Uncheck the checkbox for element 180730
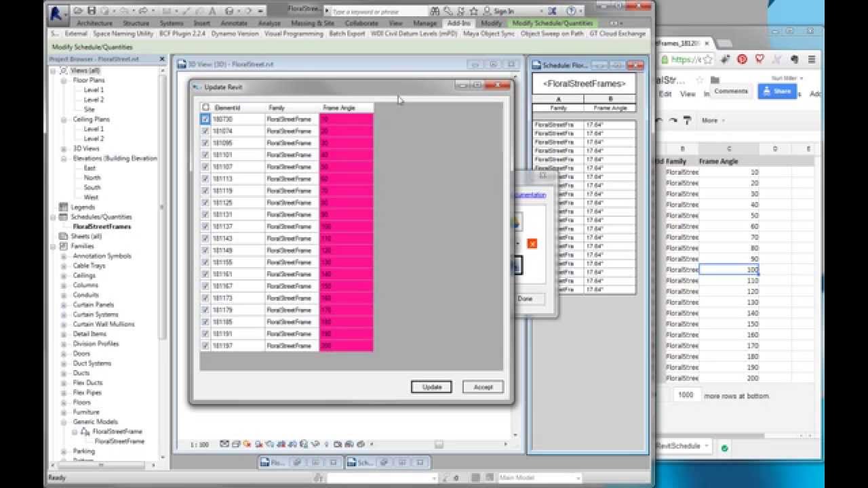868x488 pixels. (205, 119)
